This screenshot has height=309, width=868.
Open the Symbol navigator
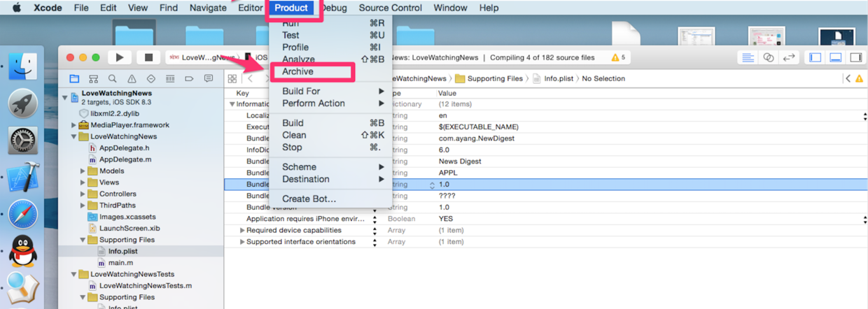pos(93,79)
